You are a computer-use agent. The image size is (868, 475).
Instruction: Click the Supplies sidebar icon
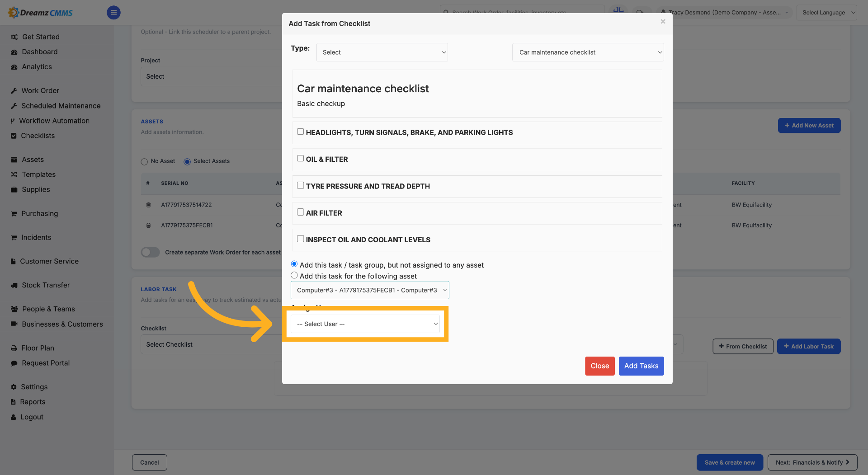tap(14, 189)
